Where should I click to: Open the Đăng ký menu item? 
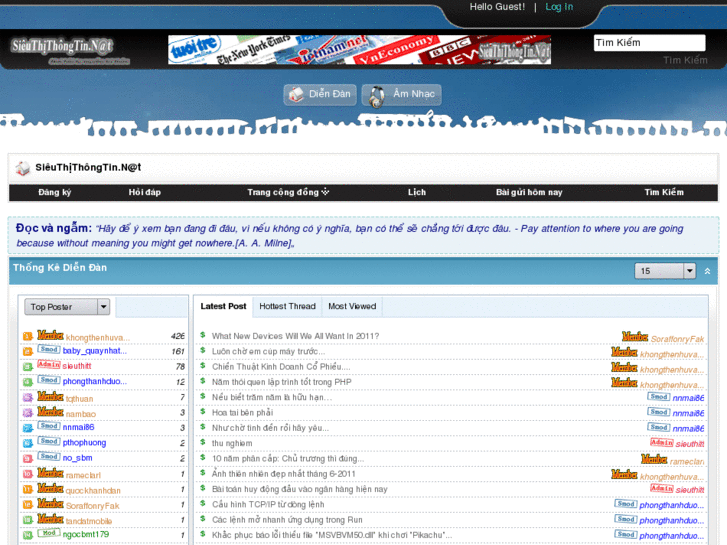[55, 192]
